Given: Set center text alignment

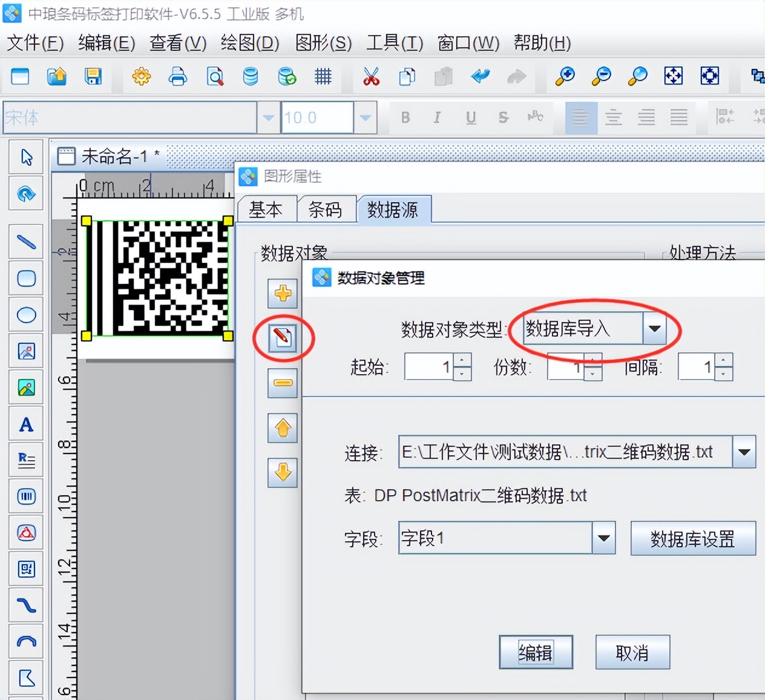Looking at the screenshot, I should click(x=614, y=117).
